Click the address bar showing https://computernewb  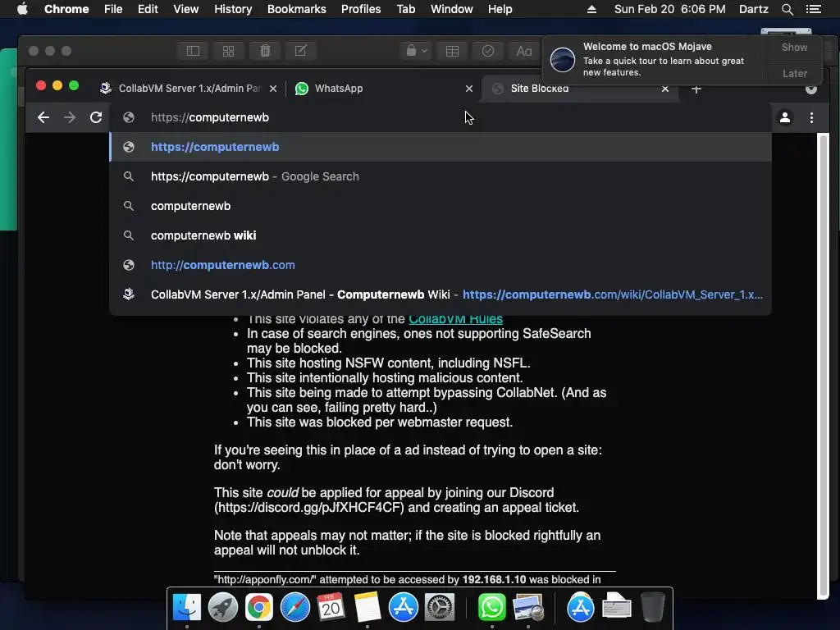pos(441,117)
